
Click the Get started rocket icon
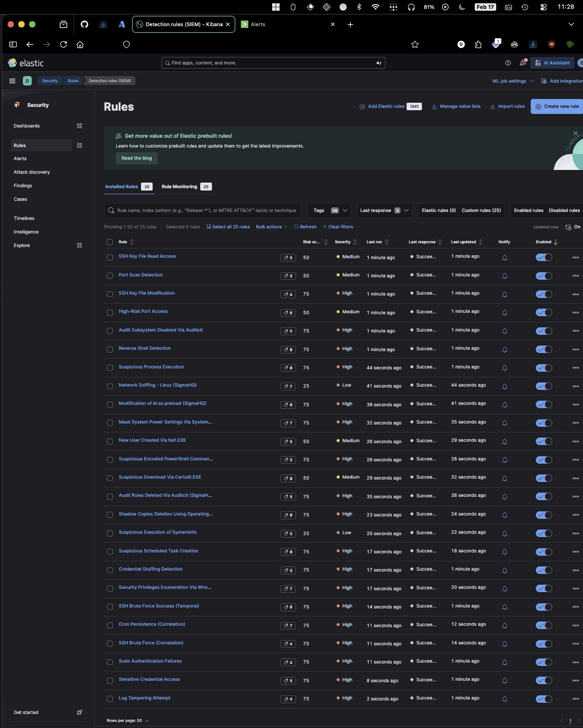pos(79,713)
